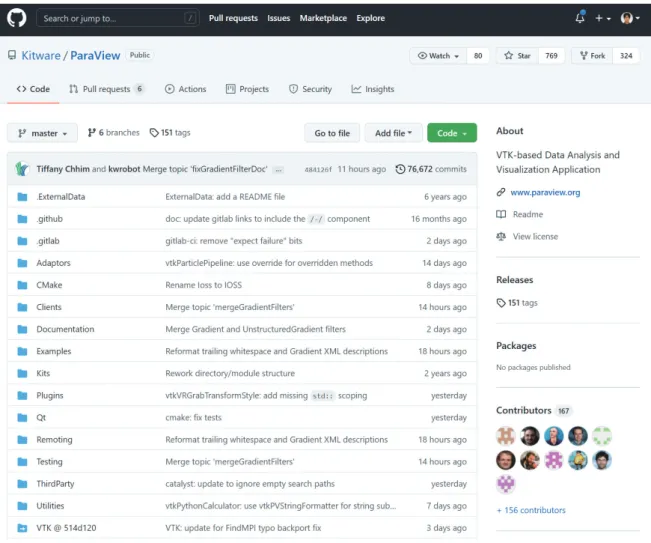The height and width of the screenshot is (543, 651).
Task: Focus the Search or jump to field
Action: click(x=117, y=18)
